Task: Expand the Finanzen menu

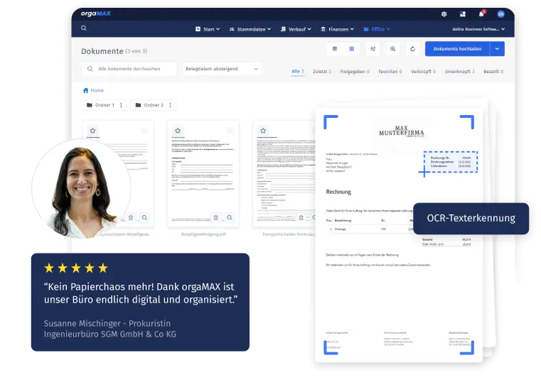Action: [338, 29]
